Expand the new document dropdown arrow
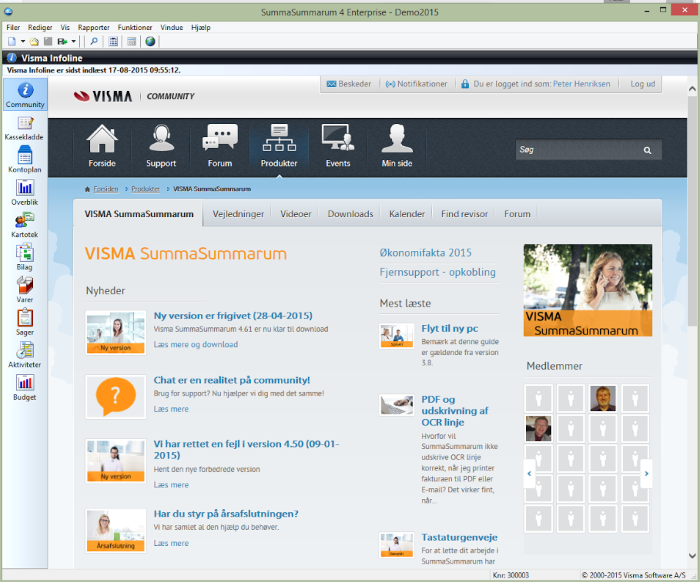Screen dimensions: 700x582 [x=22, y=42]
